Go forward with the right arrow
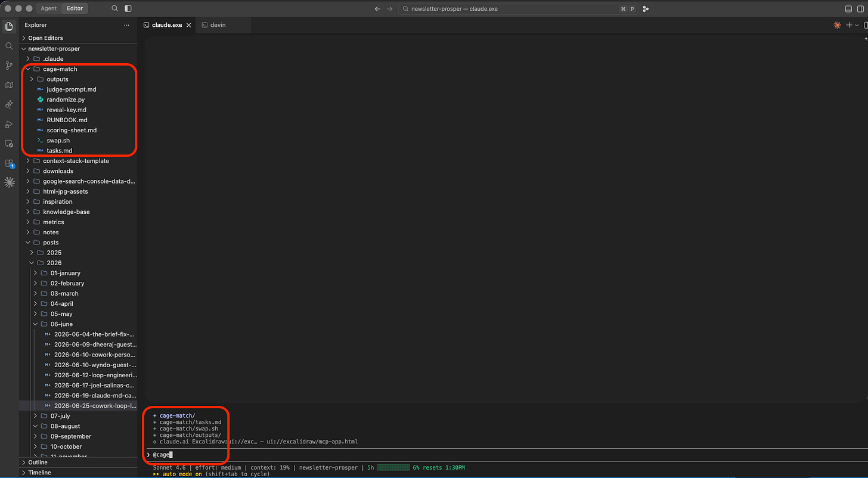Image resolution: width=868 pixels, height=478 pixels. (x=390, y=9)
